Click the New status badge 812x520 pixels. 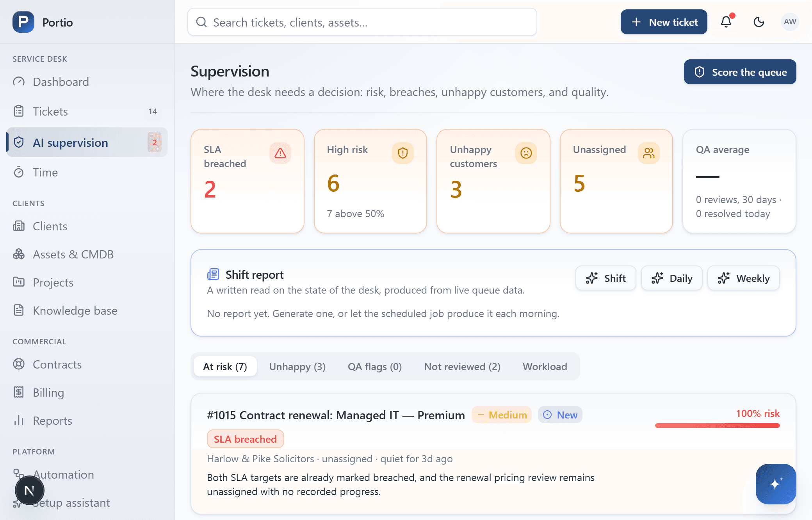tap(560, 415)
